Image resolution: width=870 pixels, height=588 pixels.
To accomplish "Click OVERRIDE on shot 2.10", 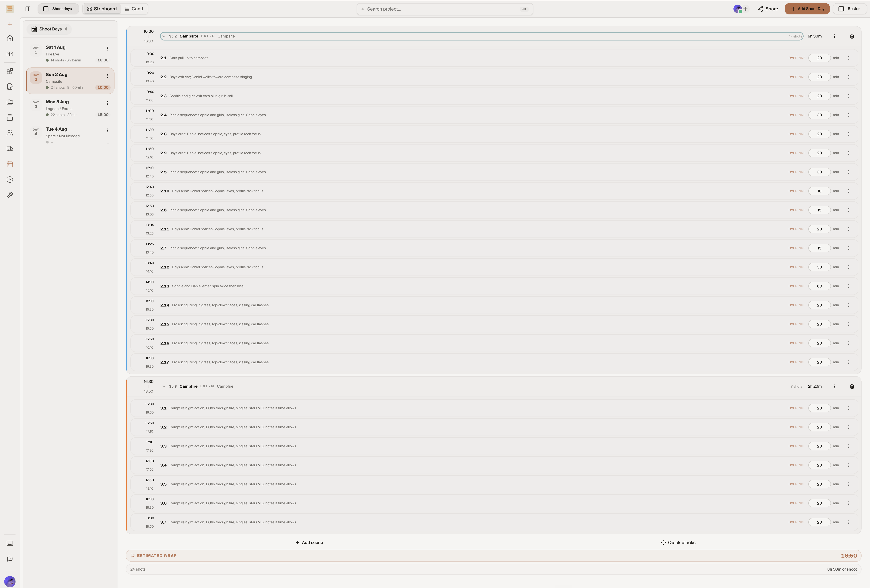I will coord(797,191).
